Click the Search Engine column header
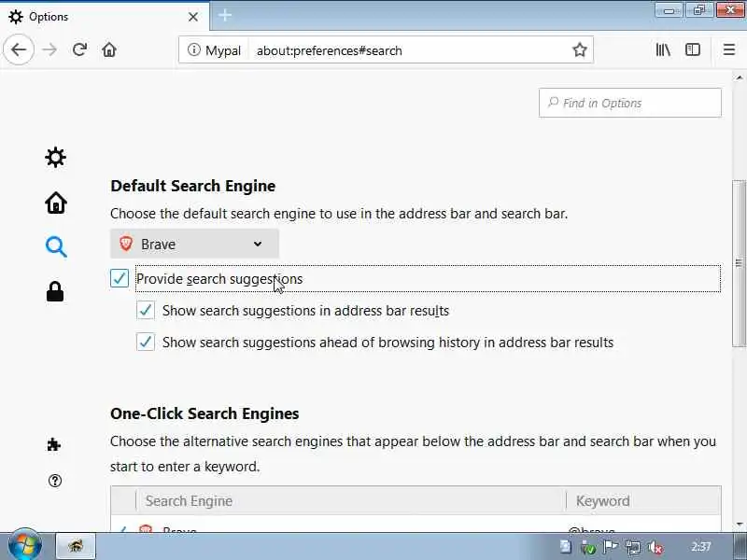 tap(351, 501)
